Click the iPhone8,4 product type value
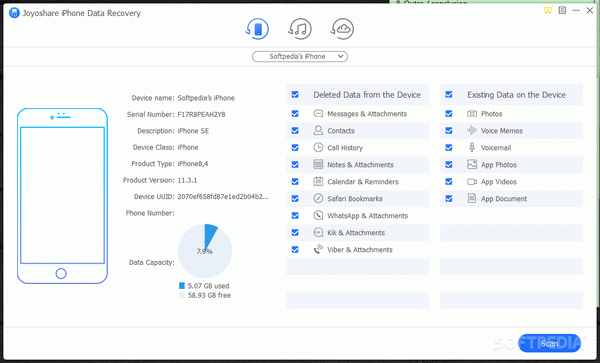 point(193,164)
